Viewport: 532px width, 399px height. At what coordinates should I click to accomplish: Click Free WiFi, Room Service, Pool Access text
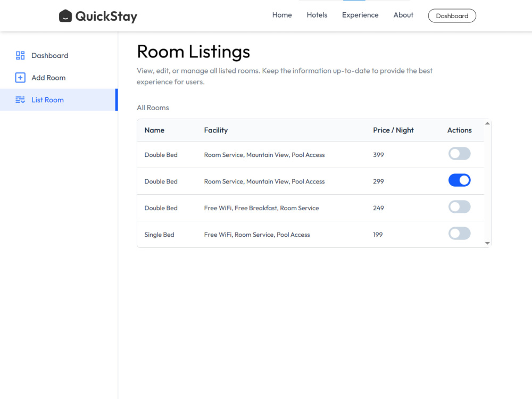tap(257, 235)
